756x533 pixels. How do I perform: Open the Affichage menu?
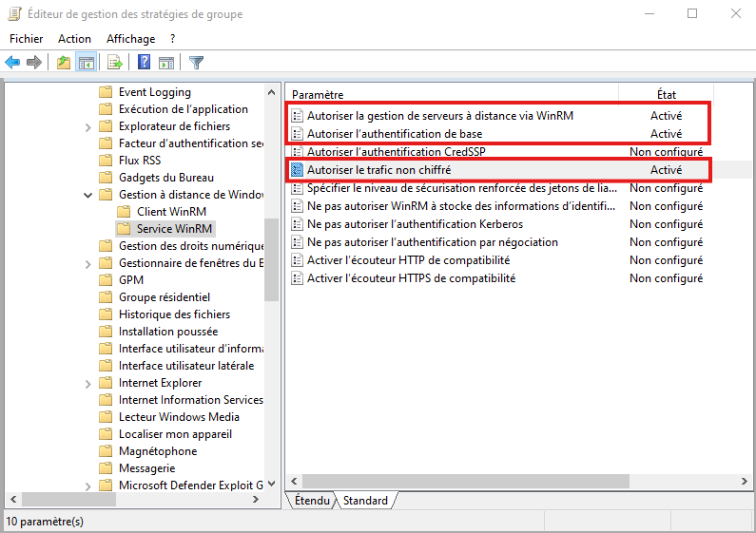pyautogui.click(x=130, y=39)
